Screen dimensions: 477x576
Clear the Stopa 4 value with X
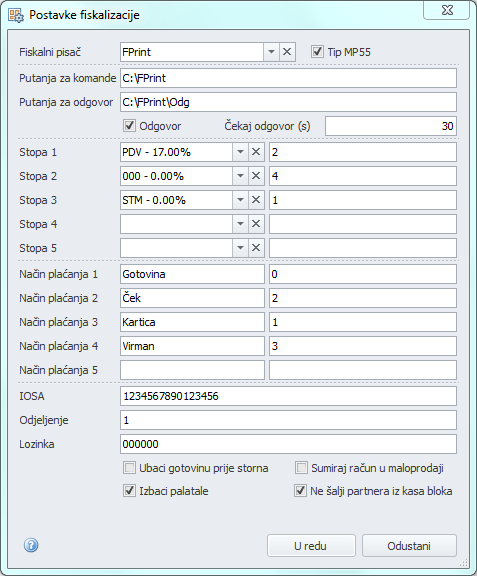click(x=256, y=224)
